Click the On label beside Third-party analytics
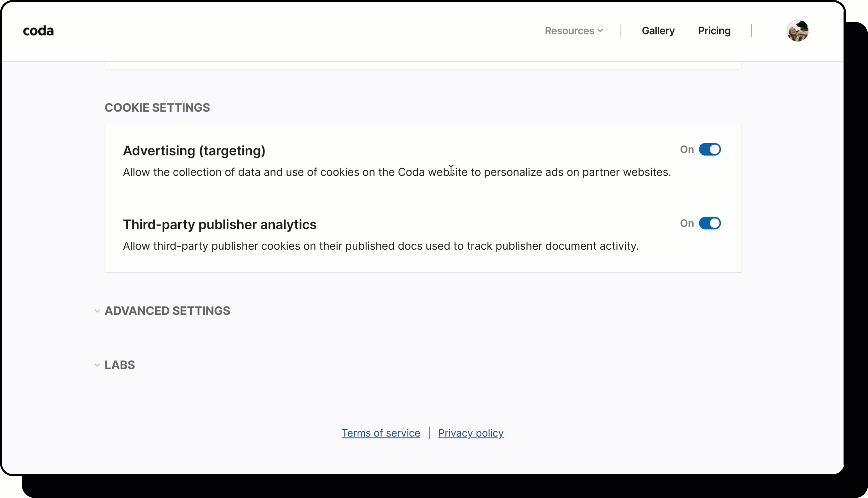Screen dimensions: 868x498 (687, 223)
